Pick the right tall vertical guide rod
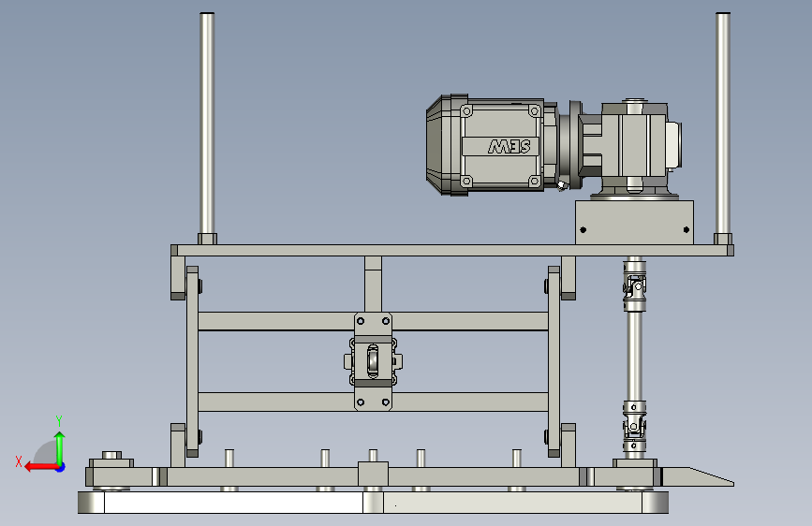Image resolution: width=812 pixels, height=526 pixels. [723, 124]
